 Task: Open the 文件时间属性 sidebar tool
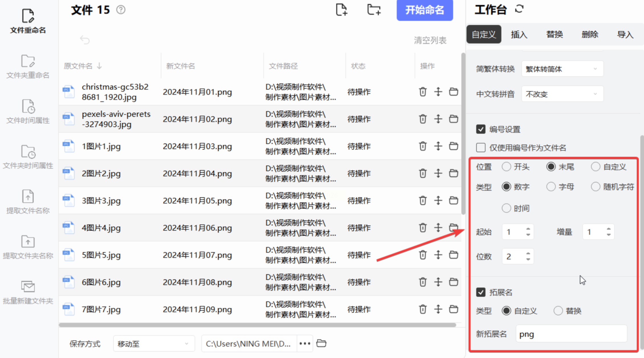(x=28, y=112)
